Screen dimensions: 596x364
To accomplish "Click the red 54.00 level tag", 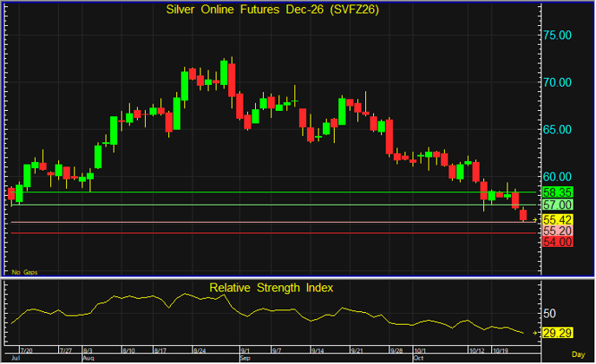I will [x=557, y=242].
